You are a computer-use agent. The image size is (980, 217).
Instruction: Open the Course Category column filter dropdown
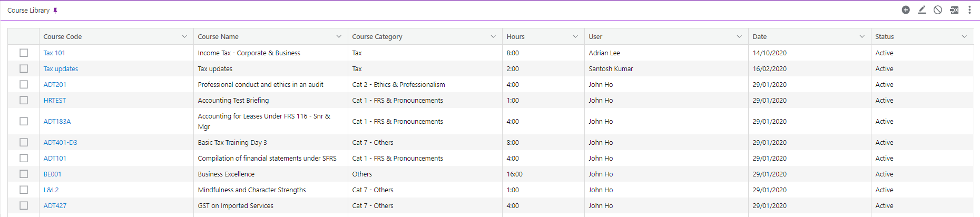tap(493, 36)
